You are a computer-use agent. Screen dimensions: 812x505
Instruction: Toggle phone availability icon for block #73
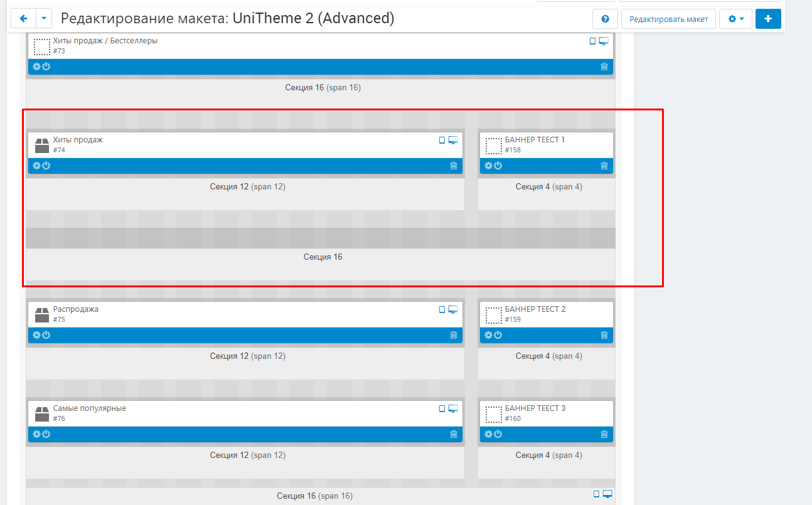(592, 41)
